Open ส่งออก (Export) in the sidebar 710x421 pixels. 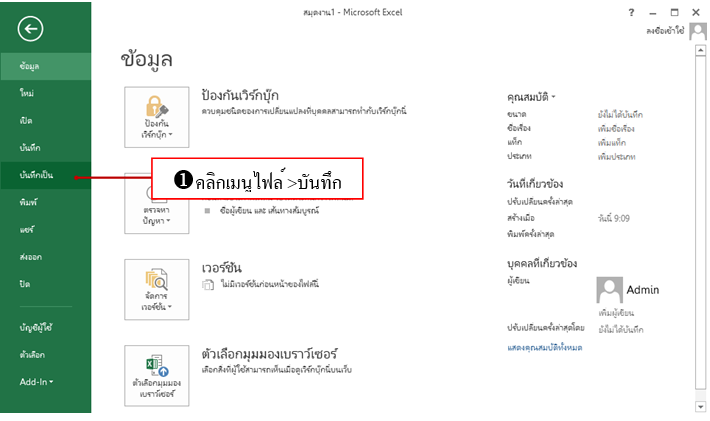pyautogui.click(x=45, y=257)
